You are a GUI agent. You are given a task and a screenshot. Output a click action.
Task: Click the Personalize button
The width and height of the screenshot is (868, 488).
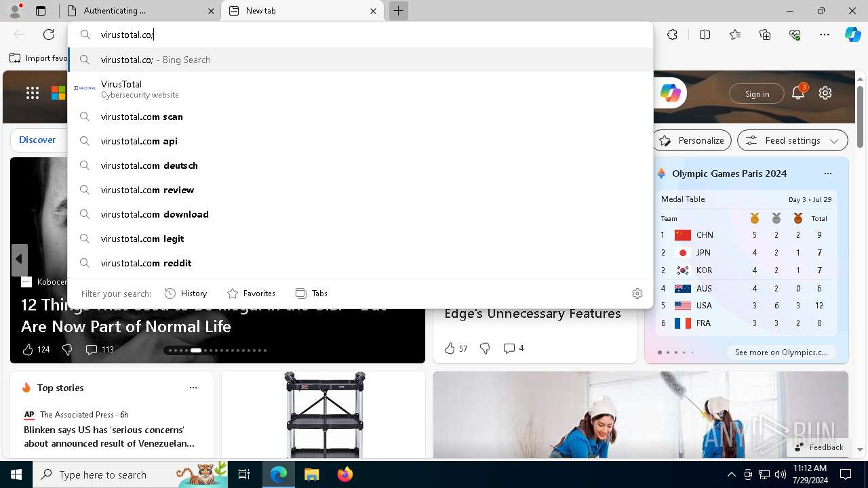pyautogui.click(x=692, y=140)
